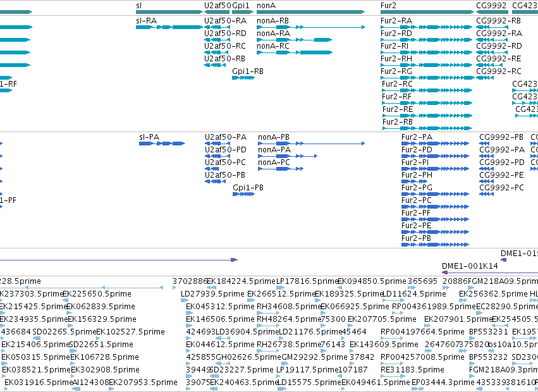This screenshot has height=392, width=538.
Task: Select transcript label CG9992-RB
Action: [499, 21]
